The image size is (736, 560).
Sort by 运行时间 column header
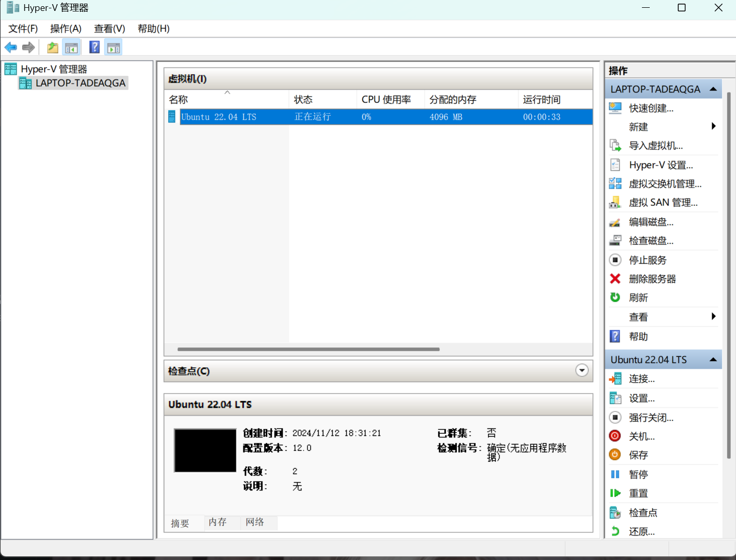click(555, 99)
